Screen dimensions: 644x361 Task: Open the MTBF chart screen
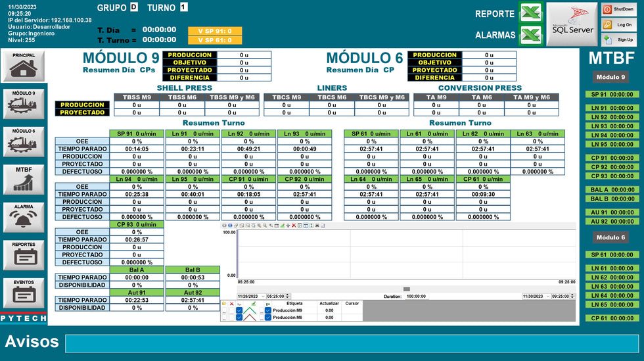[x=24, y=179]
